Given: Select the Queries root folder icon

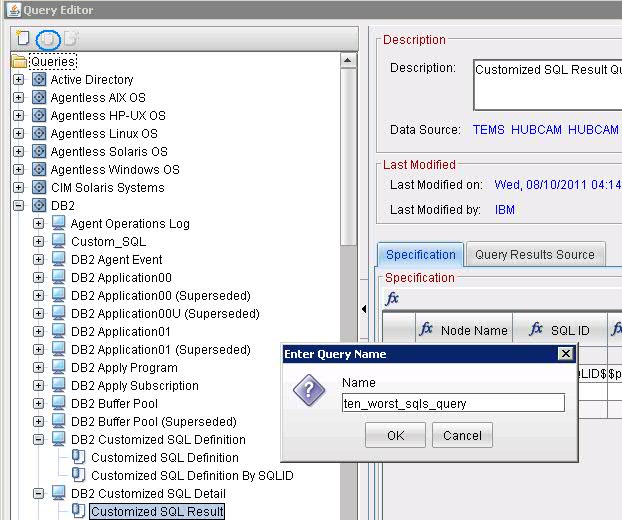Looking at the screenshot, I should tap(19, 62).
